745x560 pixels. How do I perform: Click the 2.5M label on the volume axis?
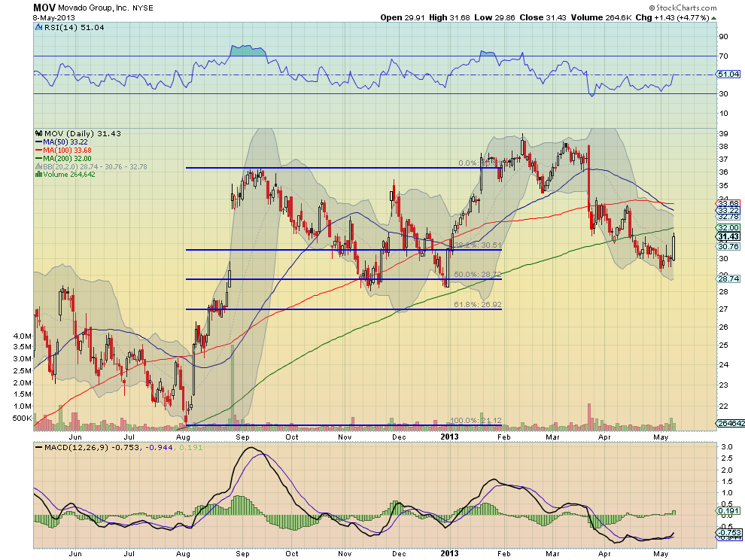tap(23, 371)
